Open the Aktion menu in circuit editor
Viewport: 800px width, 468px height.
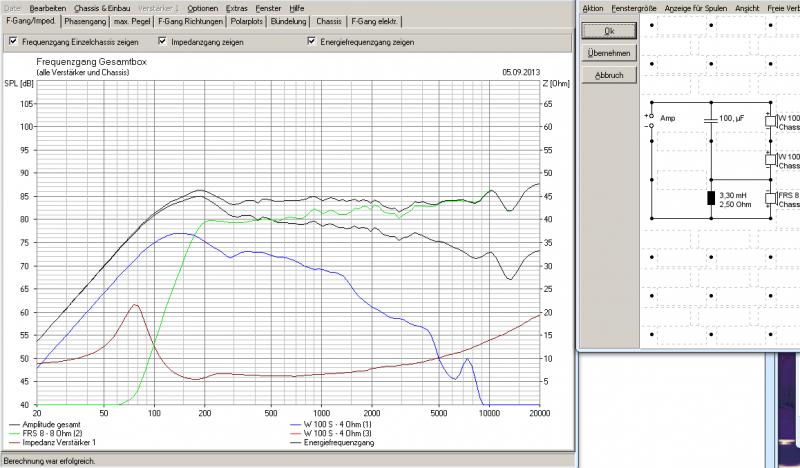tap(592, 8)
